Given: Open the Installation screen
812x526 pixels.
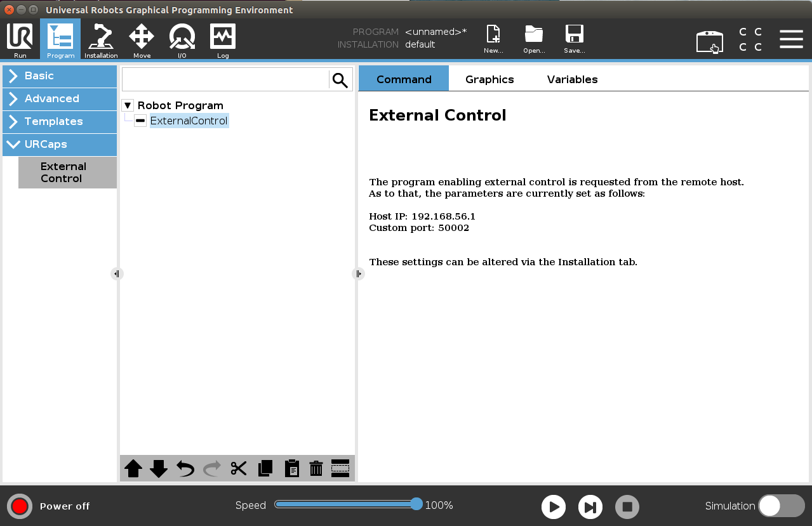Looking at the screenshot, I should [x=101, y=39].
